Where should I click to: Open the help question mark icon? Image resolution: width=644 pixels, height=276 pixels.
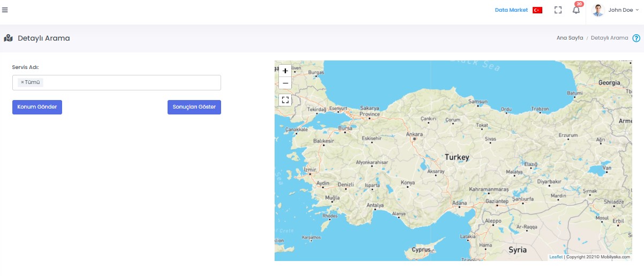(637, 39)
